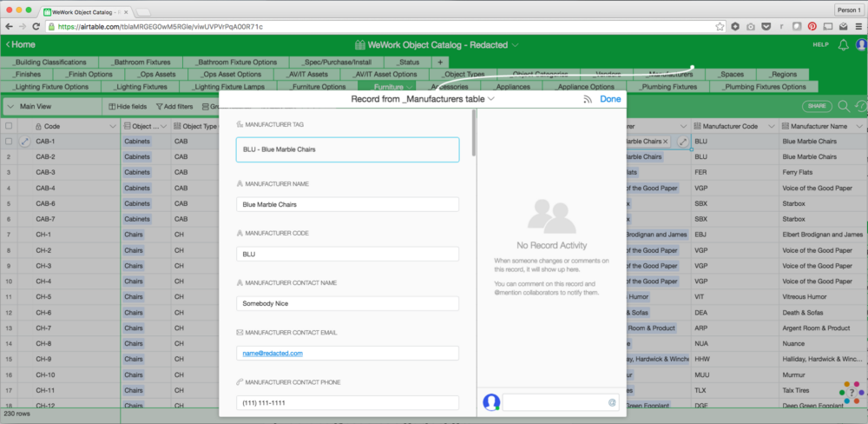Click the SHARE button
The width and height of the screenshot is (868, 424).
pos(817,106)
